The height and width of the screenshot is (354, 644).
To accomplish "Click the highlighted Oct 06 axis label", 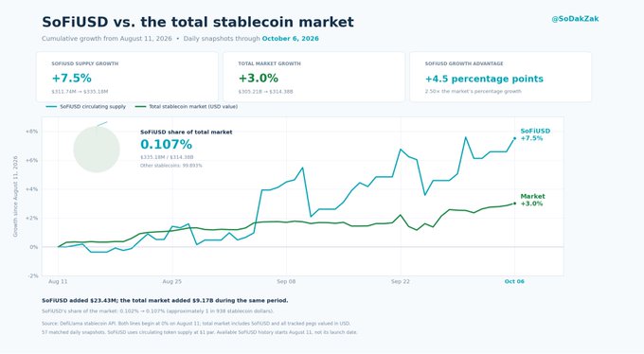I will pyautogui.click(x=514, y=281).
